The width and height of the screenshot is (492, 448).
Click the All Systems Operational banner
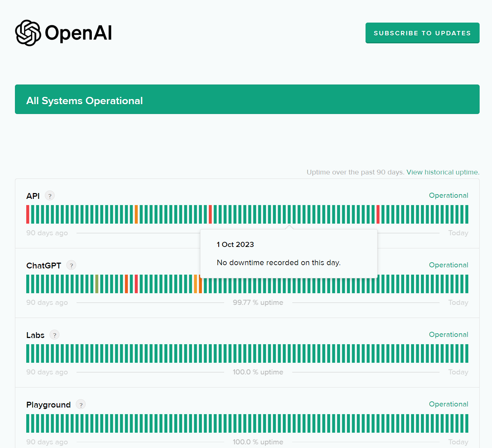coord(247,99)
